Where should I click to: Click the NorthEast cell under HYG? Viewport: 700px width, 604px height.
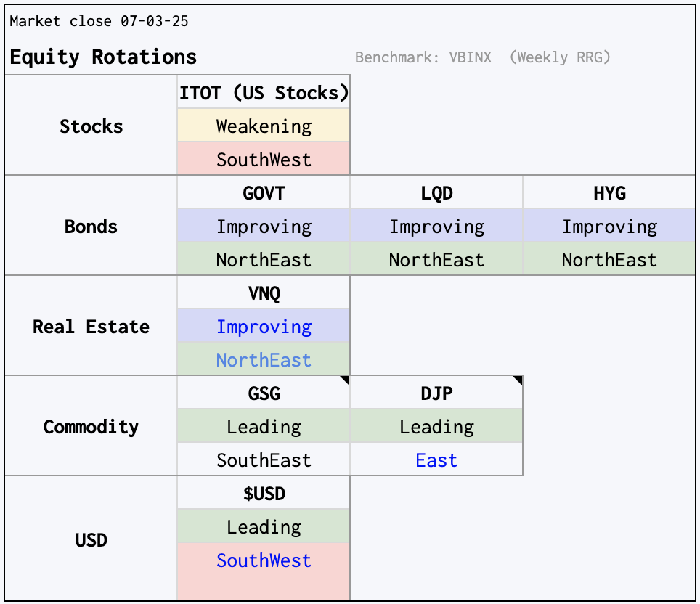[x=609, y=259]
